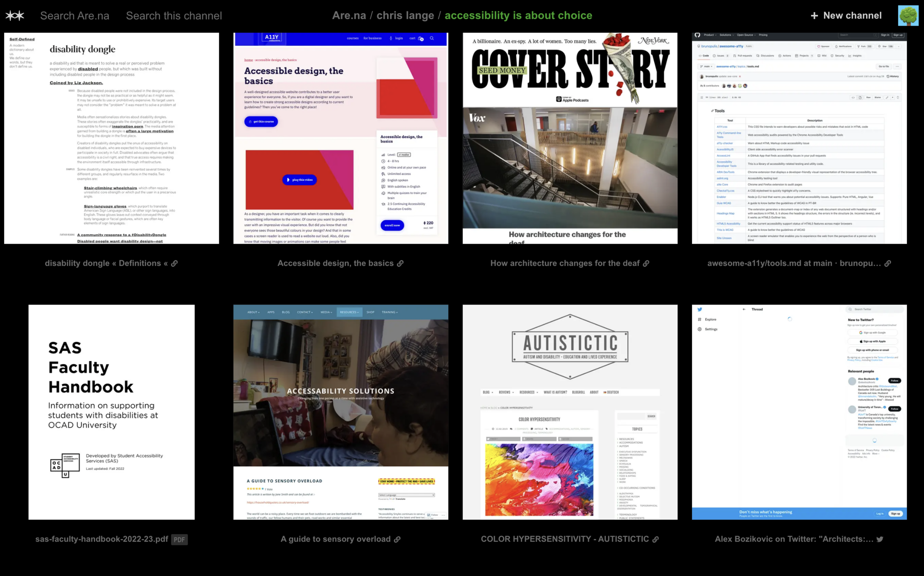
Task: Open the user avatar tree icon
Action: click(x=908, y=16)
